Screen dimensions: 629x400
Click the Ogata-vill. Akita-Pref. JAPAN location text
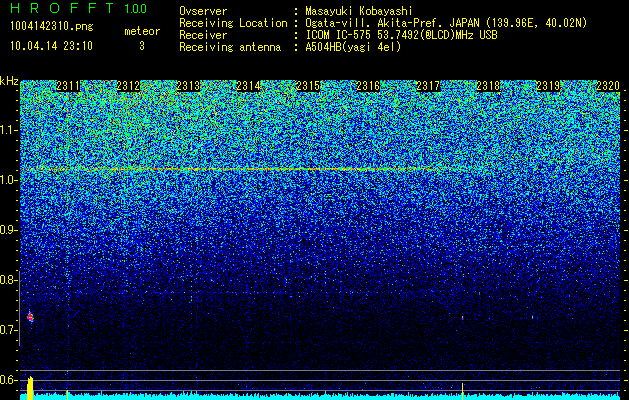click(446, 23)
